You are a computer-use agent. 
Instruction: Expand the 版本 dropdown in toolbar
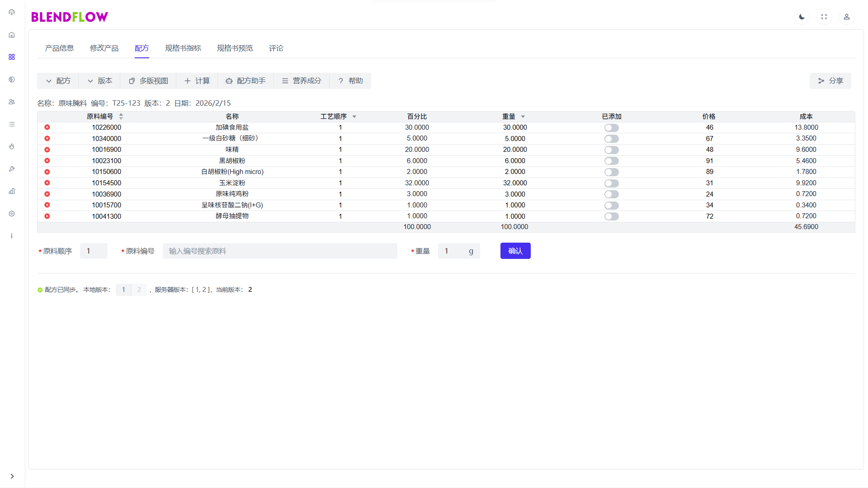tap(99, 81)
